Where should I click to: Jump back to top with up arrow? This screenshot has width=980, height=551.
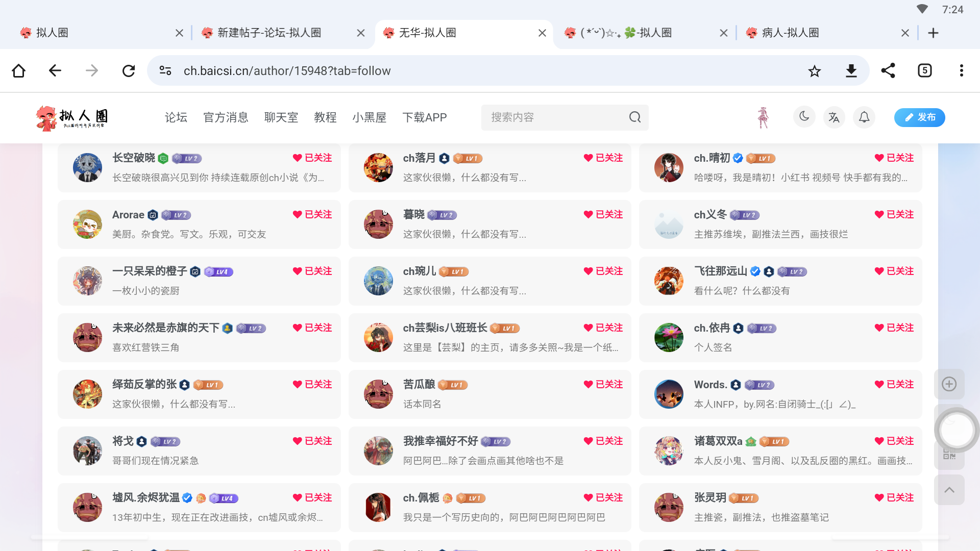click(949, 490)
